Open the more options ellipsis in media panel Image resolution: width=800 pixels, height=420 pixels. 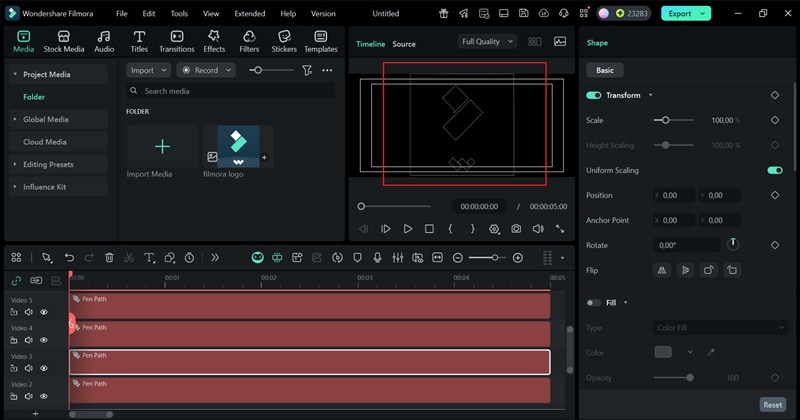point(327,70)
